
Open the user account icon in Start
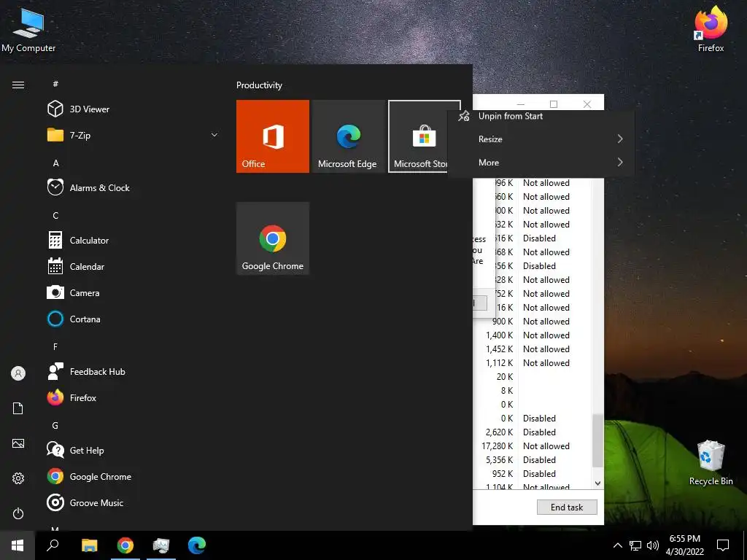(x=18, y=373)
